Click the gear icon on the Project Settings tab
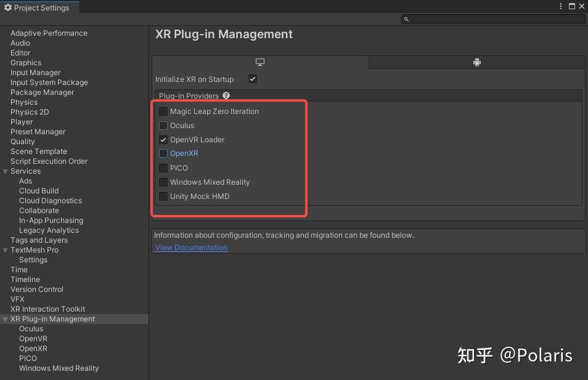The image size is (588, 380). coord(9,7)
